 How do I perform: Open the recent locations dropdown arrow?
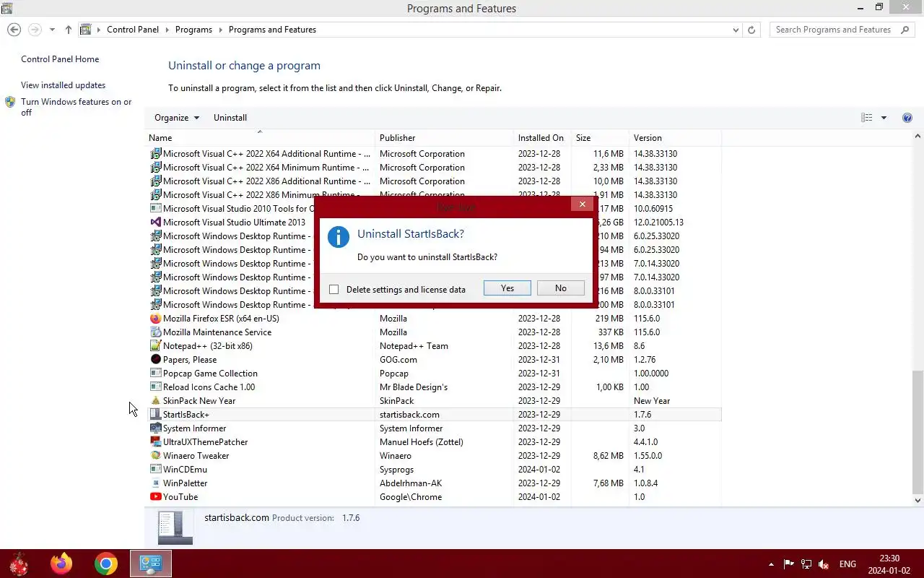pyautogui.click(x=52, y=30)
